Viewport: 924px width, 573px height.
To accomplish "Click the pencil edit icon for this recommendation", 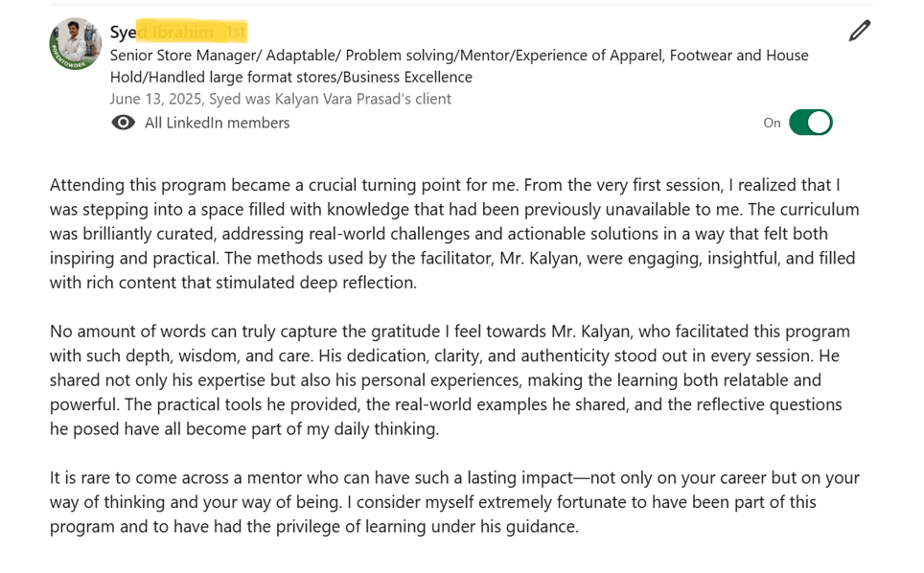I will 860,32.
